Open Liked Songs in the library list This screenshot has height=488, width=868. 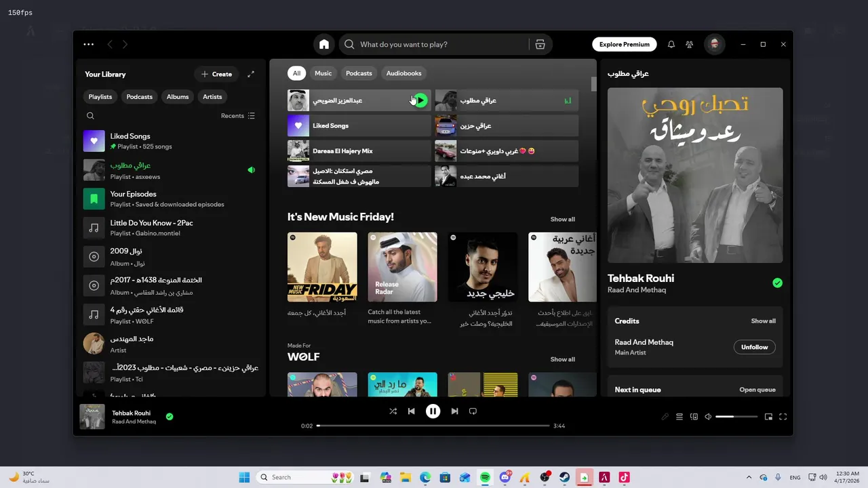coord(171,141)
